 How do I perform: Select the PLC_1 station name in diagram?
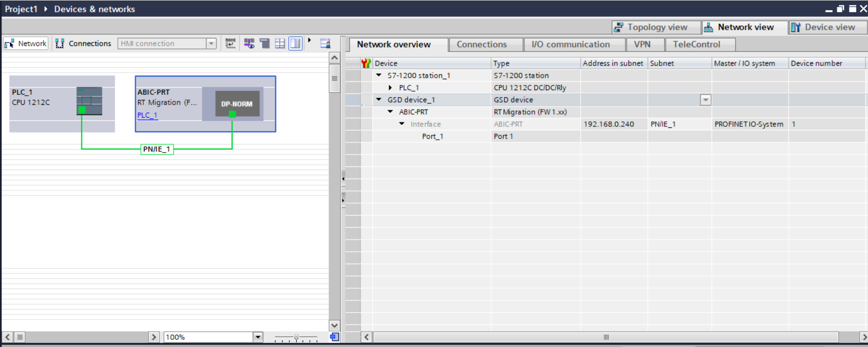22,92
